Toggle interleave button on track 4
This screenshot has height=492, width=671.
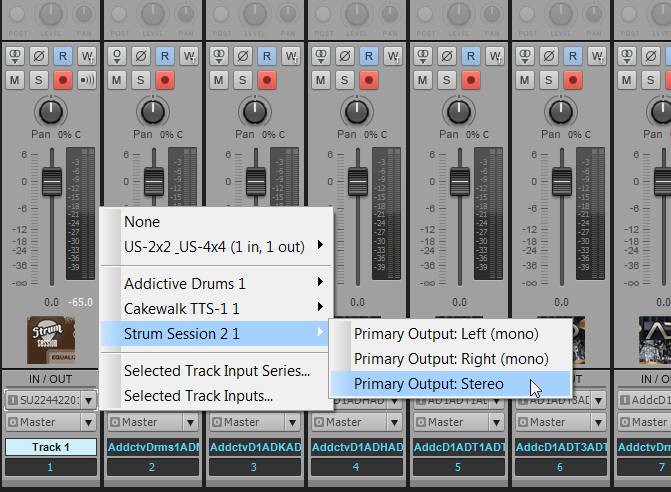click(x=321, y=56)
